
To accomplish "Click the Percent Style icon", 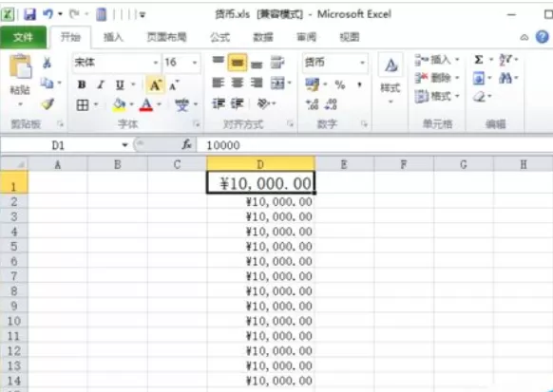I will pos(340,84).
